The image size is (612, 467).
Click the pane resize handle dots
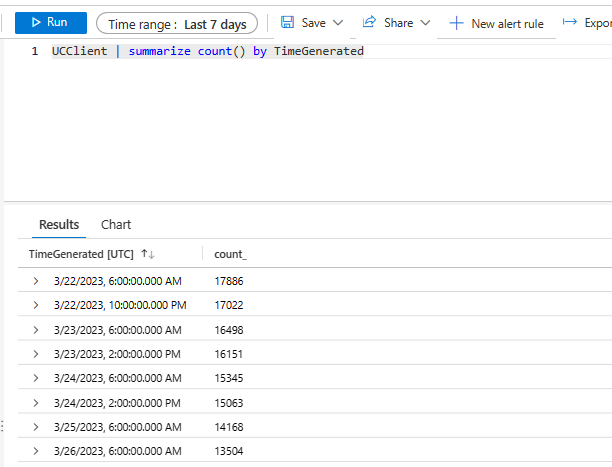coord(2,427)
